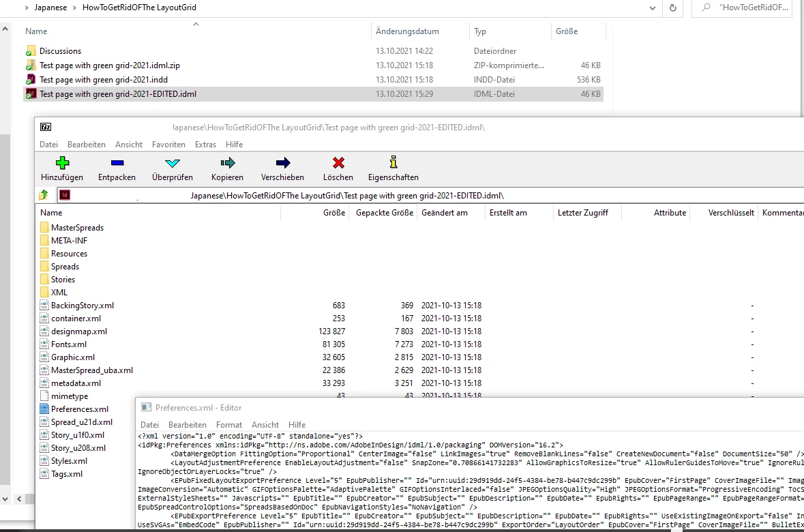Click the Entpacken blue minus icon
804x532 pixels.
click(x=117, y=163)
